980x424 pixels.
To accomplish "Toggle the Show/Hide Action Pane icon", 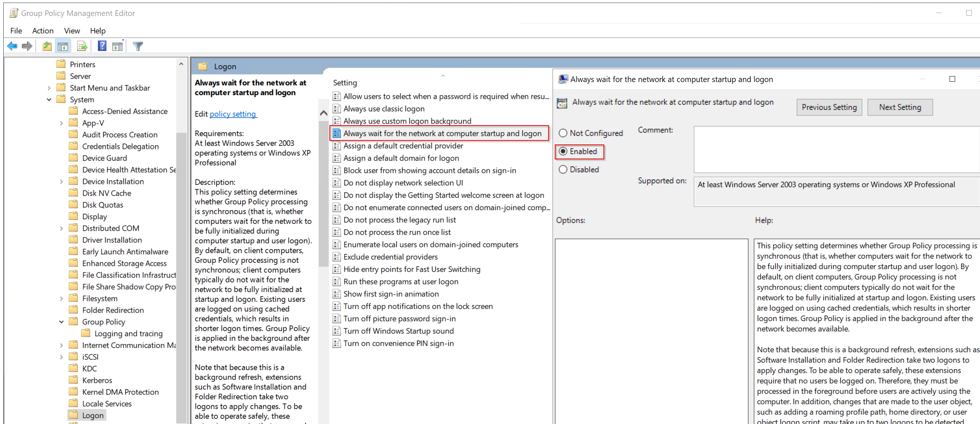I will point(118,46).
